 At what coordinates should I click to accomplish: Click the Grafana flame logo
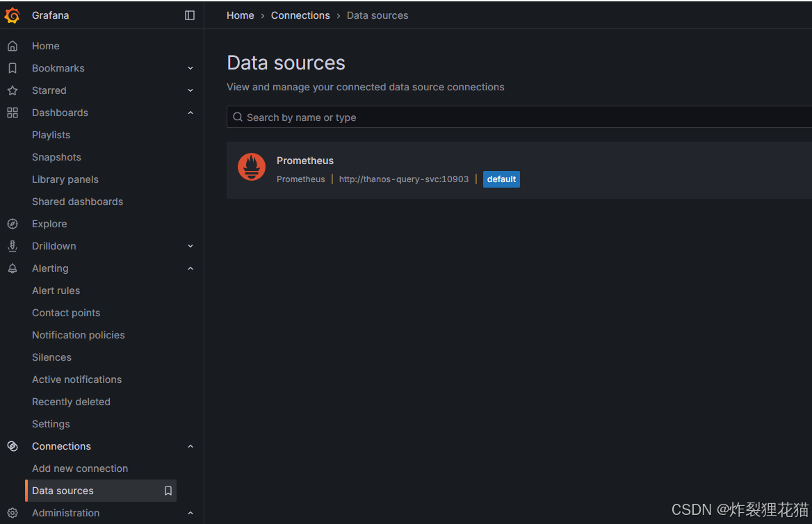pos(13,15)
